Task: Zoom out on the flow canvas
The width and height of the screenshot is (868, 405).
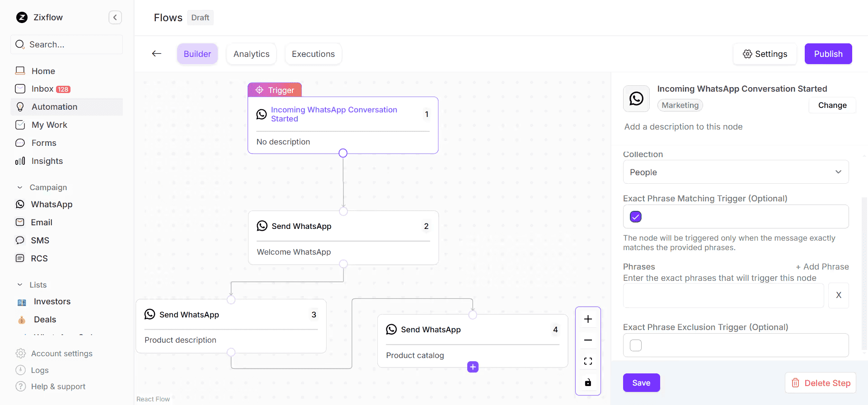Action: pyautogui.click(x=588, y=340)
